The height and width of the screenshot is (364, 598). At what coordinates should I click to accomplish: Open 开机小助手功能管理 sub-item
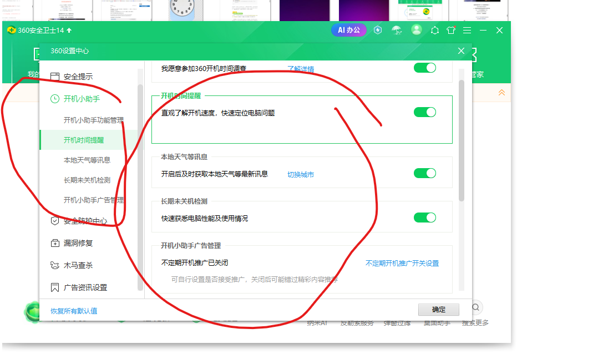tap(93, 120)
